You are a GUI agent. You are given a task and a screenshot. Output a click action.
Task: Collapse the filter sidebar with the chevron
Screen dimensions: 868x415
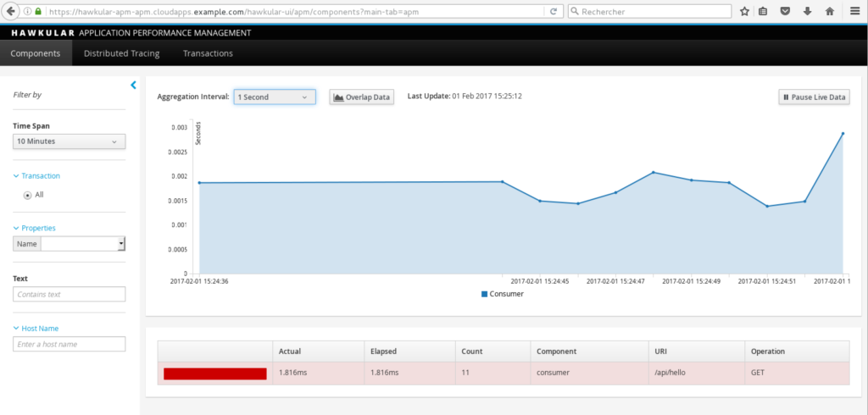click(x=133, y=85)
